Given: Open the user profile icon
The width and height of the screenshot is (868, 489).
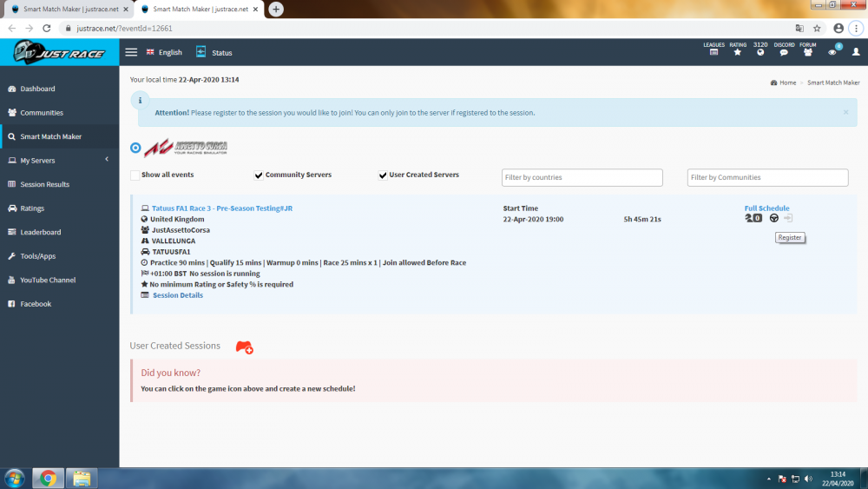Looking at the screenshot, I should 856,51.
